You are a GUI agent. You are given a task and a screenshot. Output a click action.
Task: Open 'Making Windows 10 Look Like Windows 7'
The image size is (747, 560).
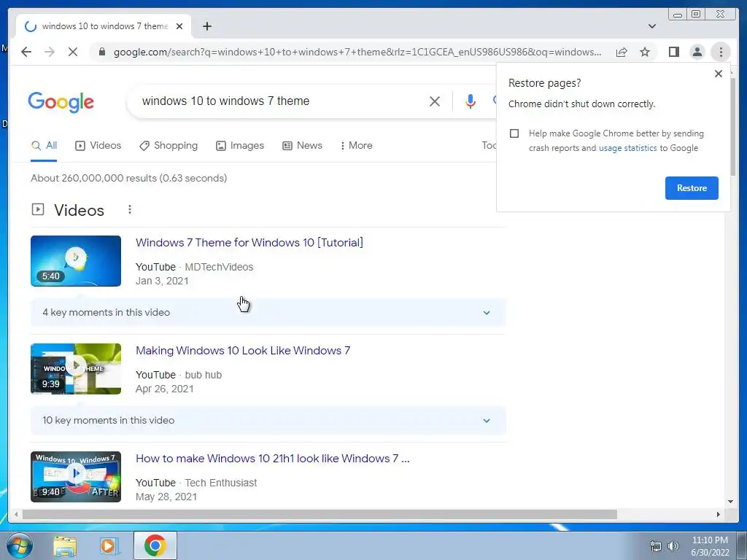pyautogui.click(x=243, y=351)
